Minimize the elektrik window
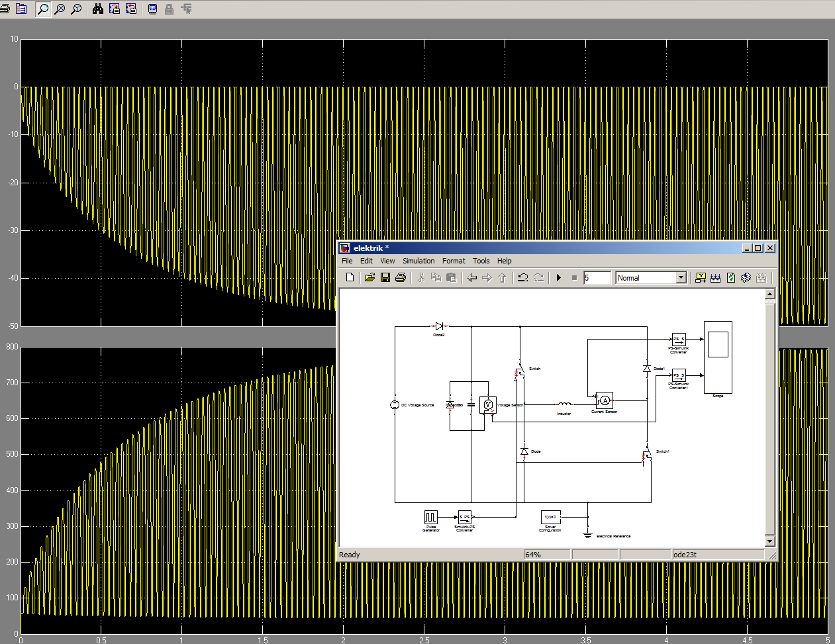 [x=748, y=248]
